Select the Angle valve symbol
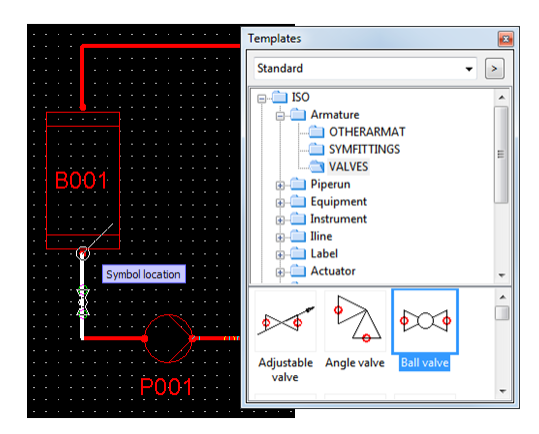The image size is (539, 434). pyautogui.click(x=355, y=321)
